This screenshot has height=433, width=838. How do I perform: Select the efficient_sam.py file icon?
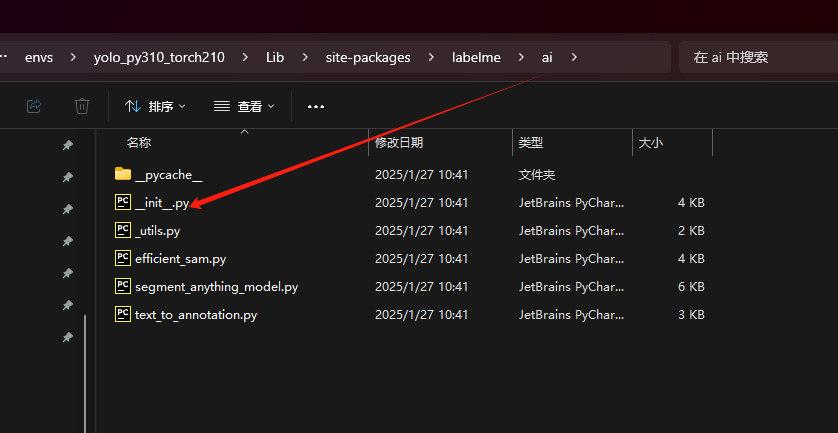point(123,258)
